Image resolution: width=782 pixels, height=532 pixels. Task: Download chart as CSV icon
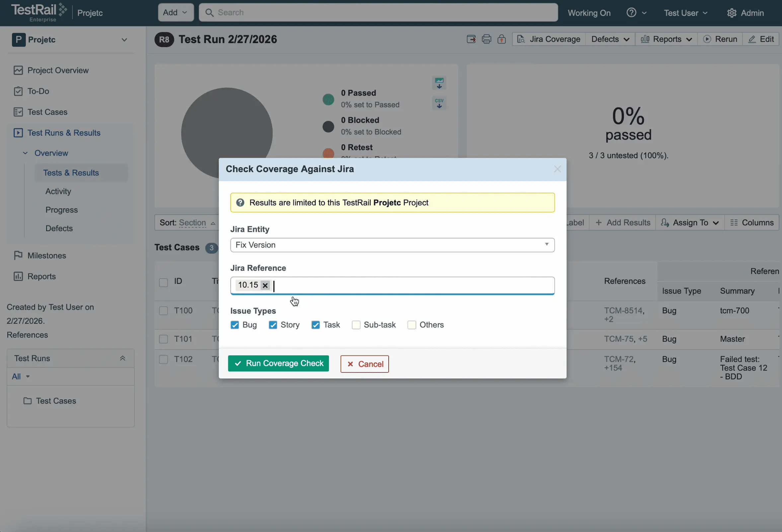tap(439, 103)
